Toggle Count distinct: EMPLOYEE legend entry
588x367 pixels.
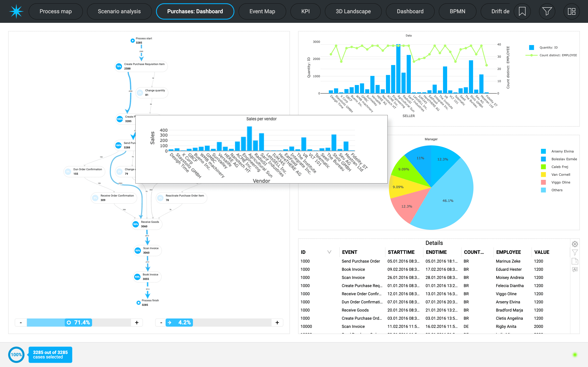point(558,55)
